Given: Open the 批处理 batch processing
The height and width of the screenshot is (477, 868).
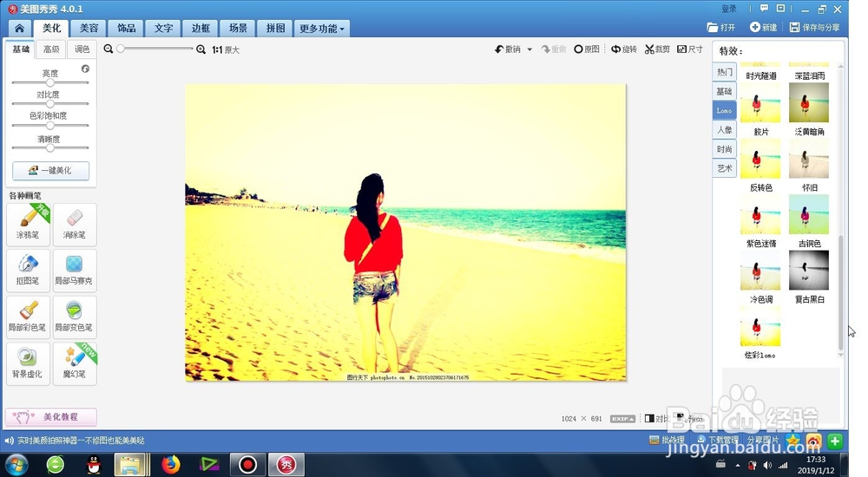Looking at the screenshot, I should 667,441.
